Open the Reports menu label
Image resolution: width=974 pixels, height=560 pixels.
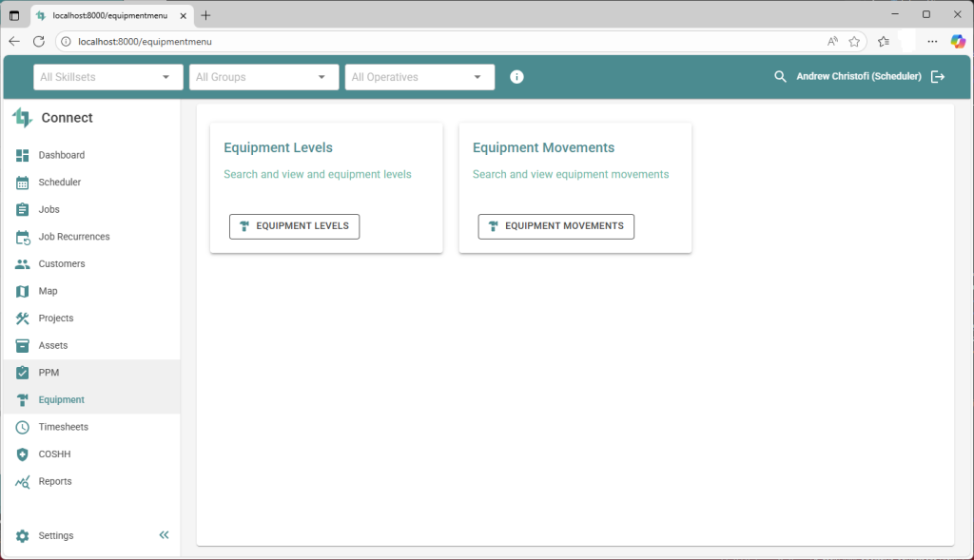tap(55, 482)
